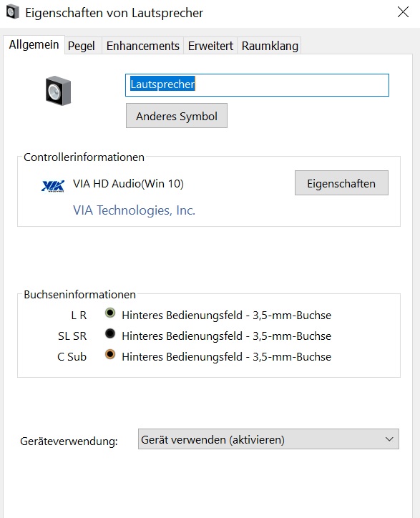This screenshot has height=518, width=420.
Task: Click the green L R jack indicator
Action: (x=110, y=313)
